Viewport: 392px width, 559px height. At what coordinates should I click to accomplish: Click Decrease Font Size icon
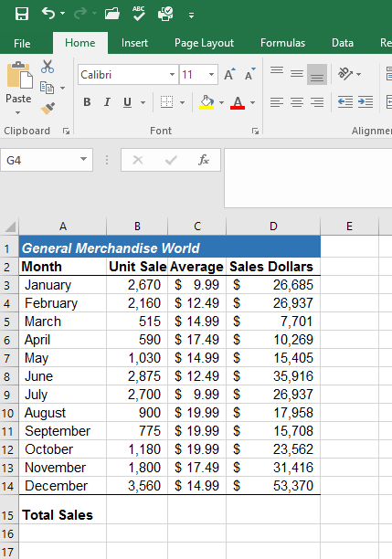(x=250, y=74)
